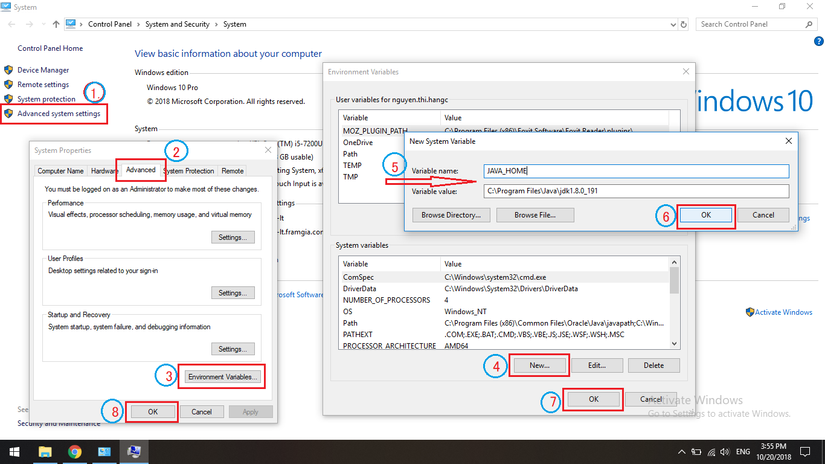Click System Properties taskbar icon

(x=134, y=452)
